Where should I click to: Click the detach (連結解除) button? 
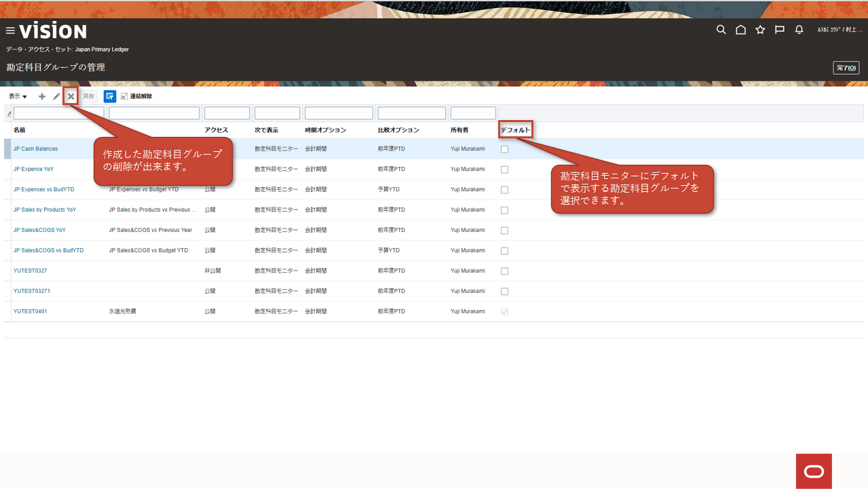pyautogui.click(x=136, y=96)
